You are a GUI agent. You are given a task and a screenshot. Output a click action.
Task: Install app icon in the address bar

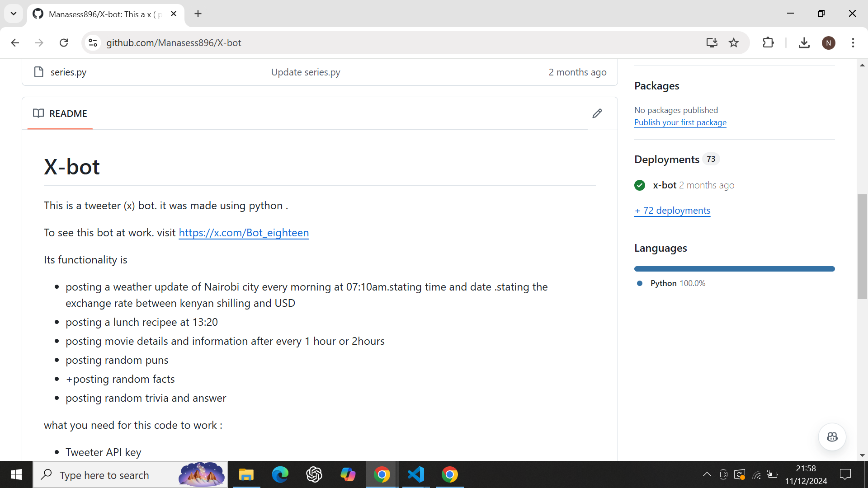712,43
